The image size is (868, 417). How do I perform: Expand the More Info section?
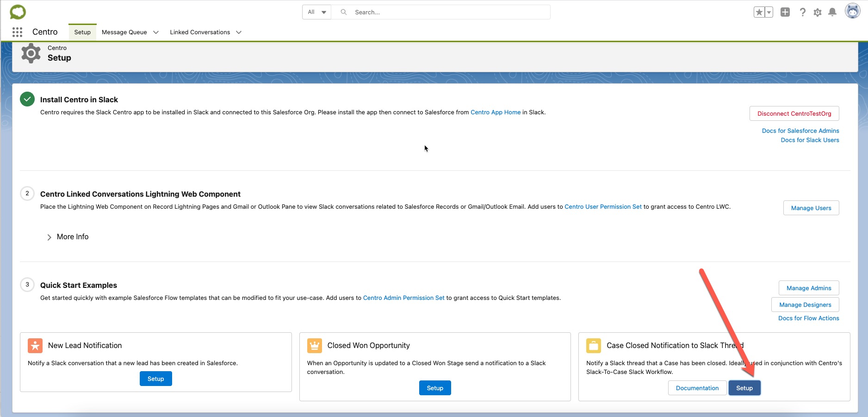(x=68, y=237)
